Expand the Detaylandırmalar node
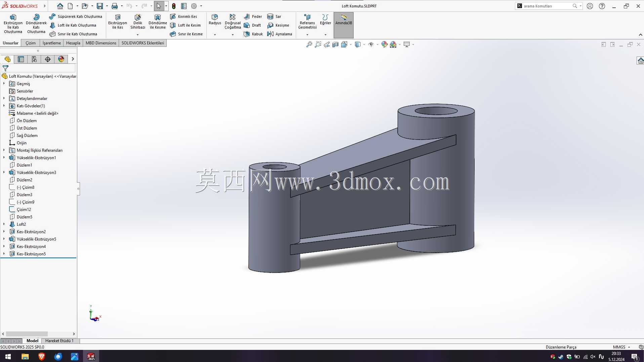This screenshot has width=644, height=362. 4,99
